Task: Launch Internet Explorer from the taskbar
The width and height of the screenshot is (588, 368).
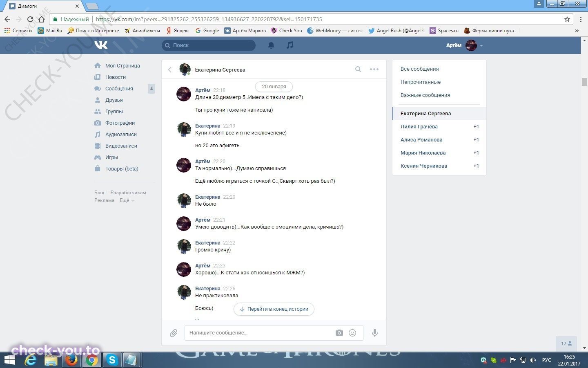Action: tap(31, 360)
